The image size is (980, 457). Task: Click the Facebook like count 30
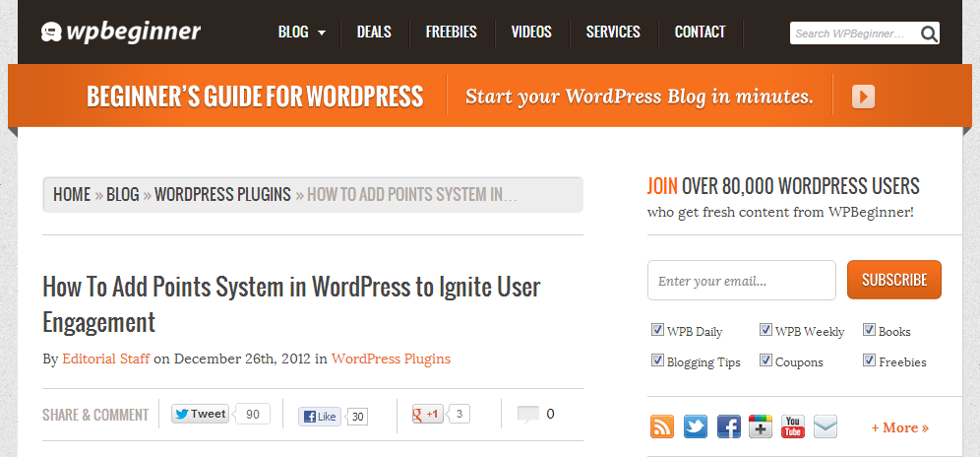(x=357, y=417)
